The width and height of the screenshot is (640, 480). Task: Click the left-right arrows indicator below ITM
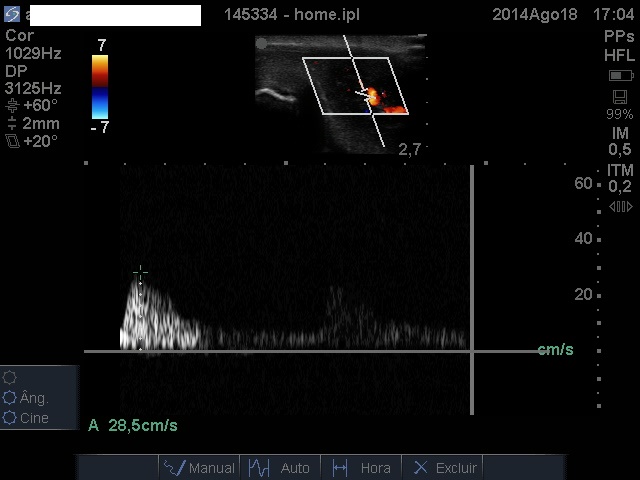point(620,207)
